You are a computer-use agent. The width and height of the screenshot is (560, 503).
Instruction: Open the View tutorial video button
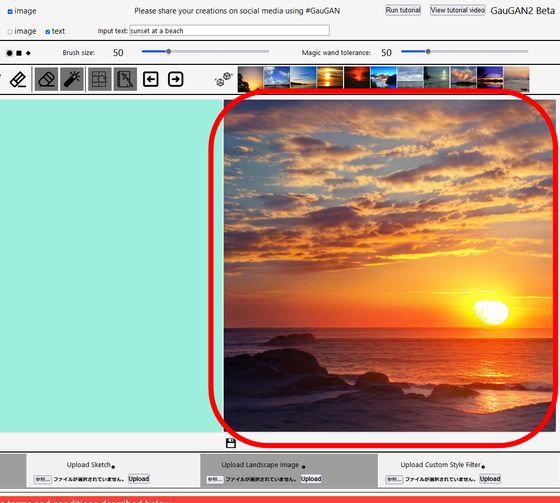pos(458,10)
